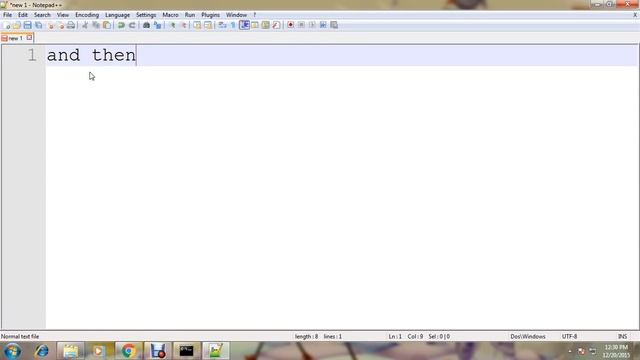Click 'length : 8' in the status bar
The width and height of the screenshot is (640, 360).
306,336
